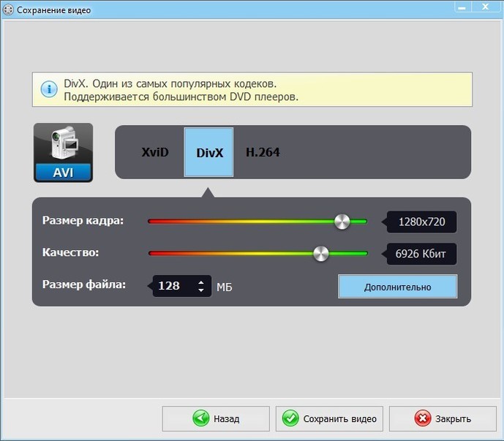Click the blue info icon in the hint bar
Image resolution: width=504 pixels, height=441 pixels.
point(49,89)
